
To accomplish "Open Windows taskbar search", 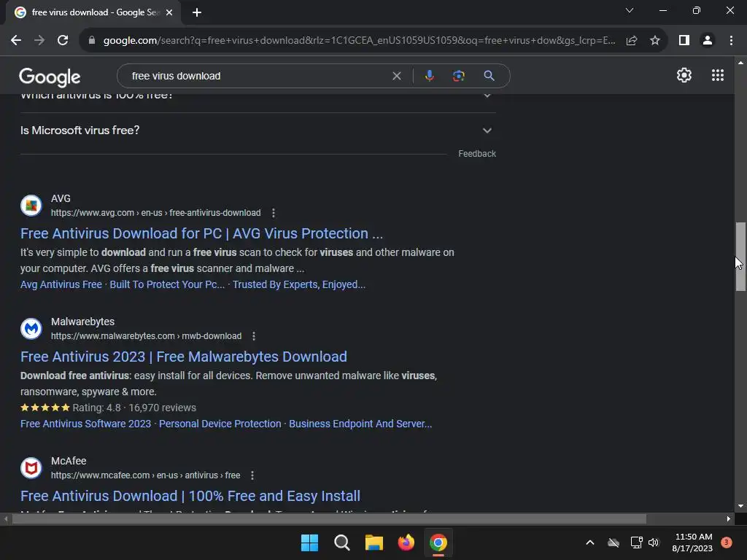I will click(x=341, y=542).
